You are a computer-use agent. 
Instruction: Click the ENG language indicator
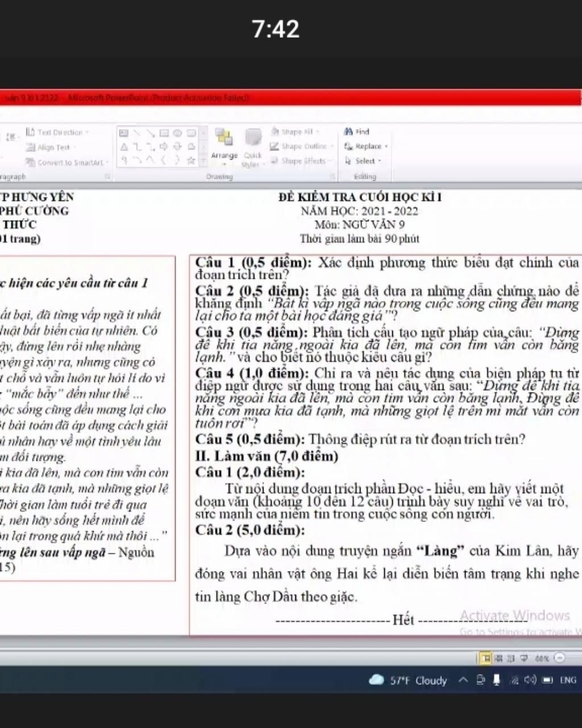click(568, 680)
